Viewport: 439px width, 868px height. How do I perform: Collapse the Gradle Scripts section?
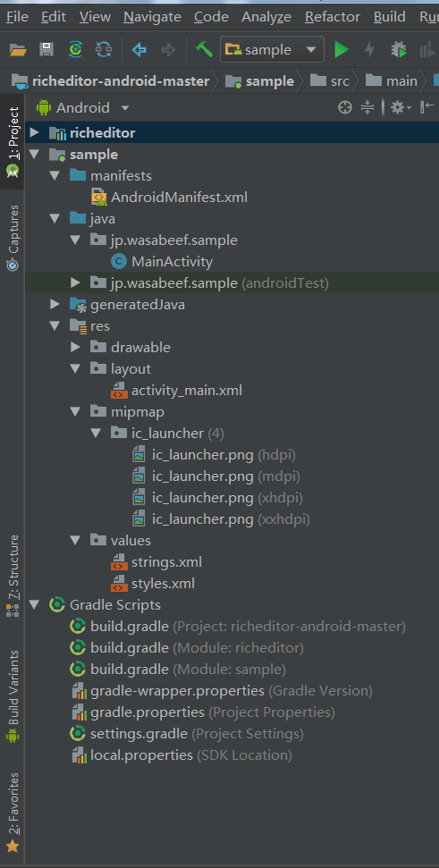[x=34, y=605]
